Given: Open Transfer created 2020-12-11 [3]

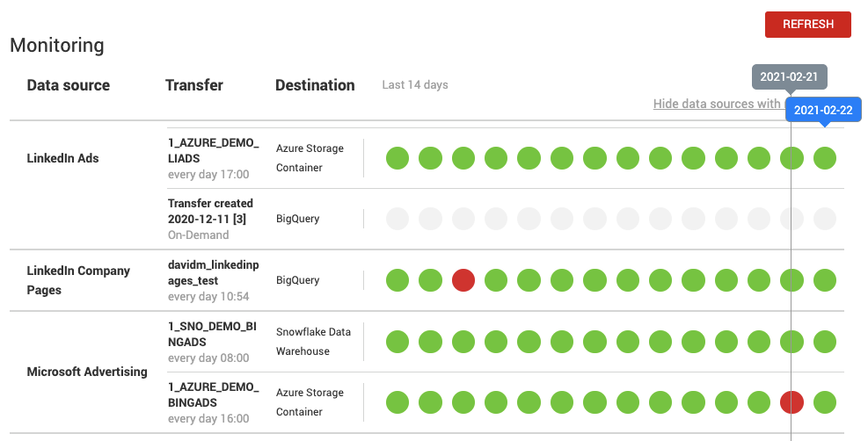Looking at the screenshot, I should tap(210, 210).
